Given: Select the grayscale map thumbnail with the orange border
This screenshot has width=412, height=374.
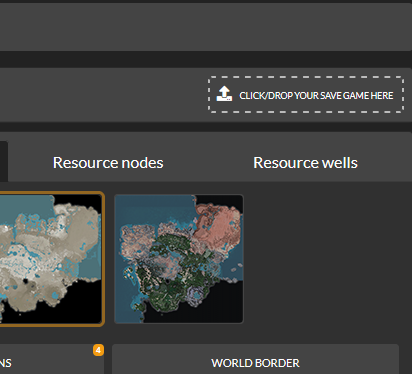Looking at the screenshot, I should point(51,259).
